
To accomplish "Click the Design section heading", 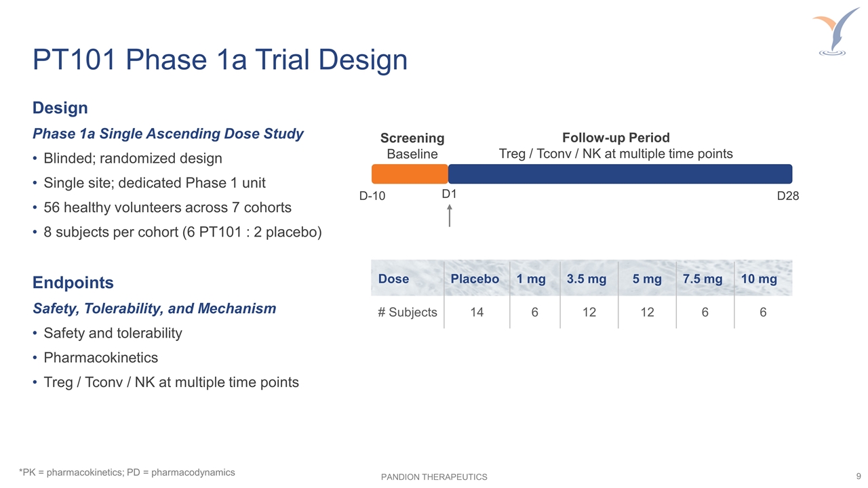I will tap(60, 108).
